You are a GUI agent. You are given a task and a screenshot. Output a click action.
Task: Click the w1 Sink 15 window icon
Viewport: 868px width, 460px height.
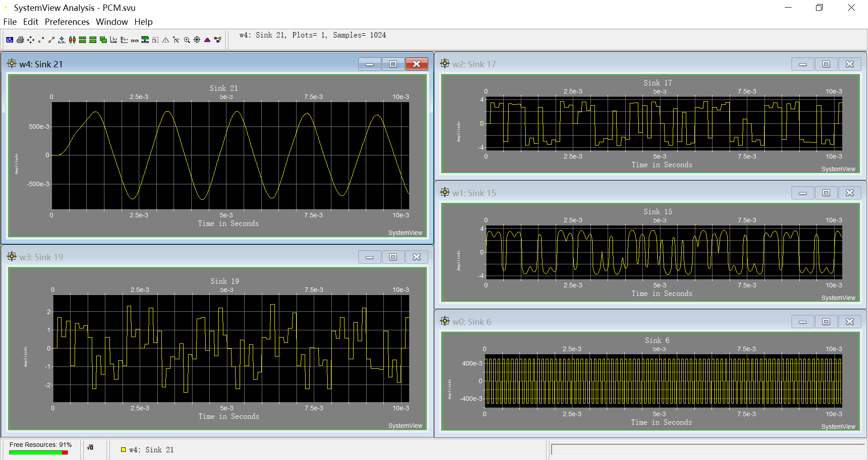pyautogui.click(x=445, y=192)
